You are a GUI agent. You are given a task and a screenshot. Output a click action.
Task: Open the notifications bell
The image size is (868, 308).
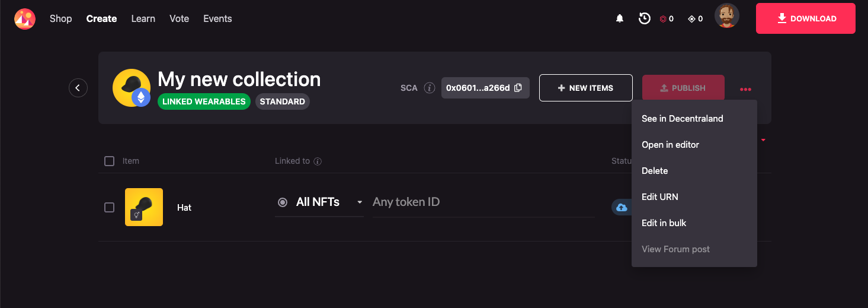tap(620, 19)
